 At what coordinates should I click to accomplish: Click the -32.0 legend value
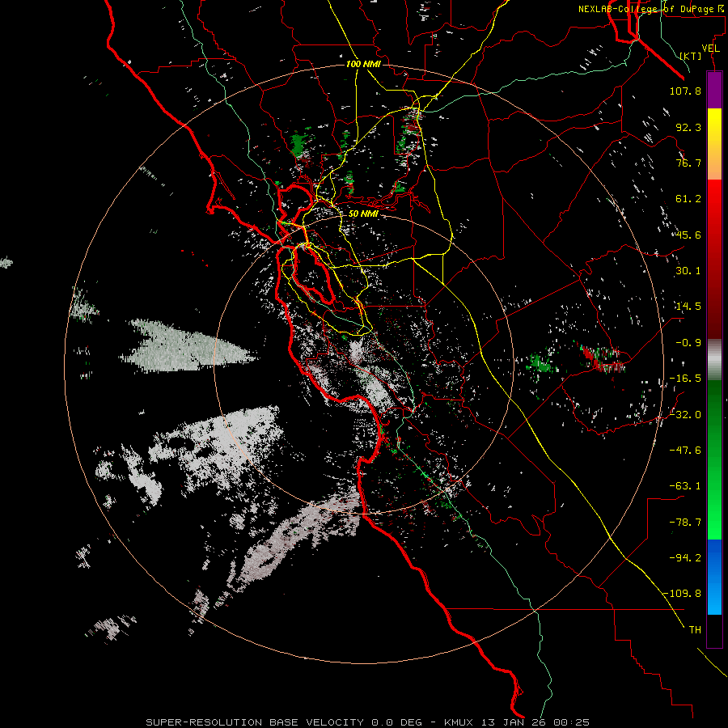685,415
